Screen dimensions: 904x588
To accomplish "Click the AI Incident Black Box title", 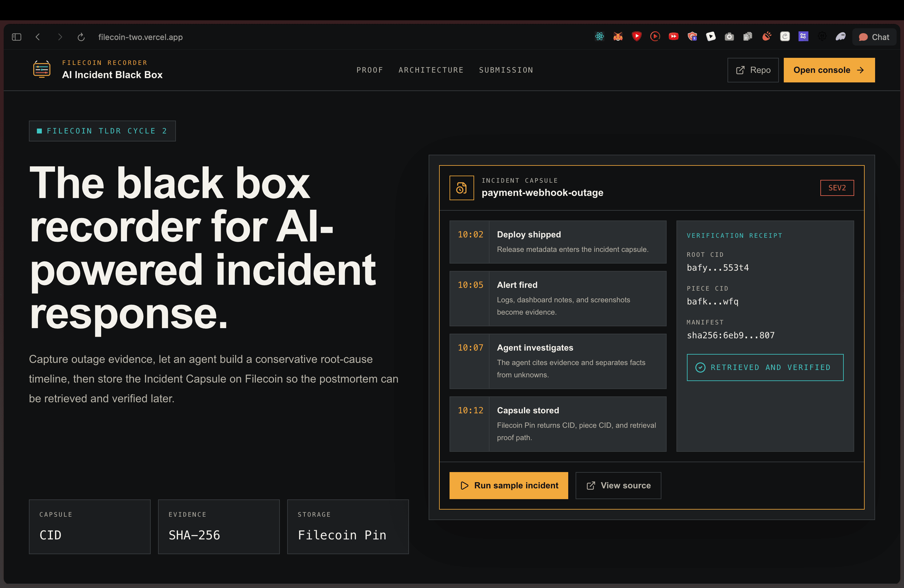I will click(112, 75).
